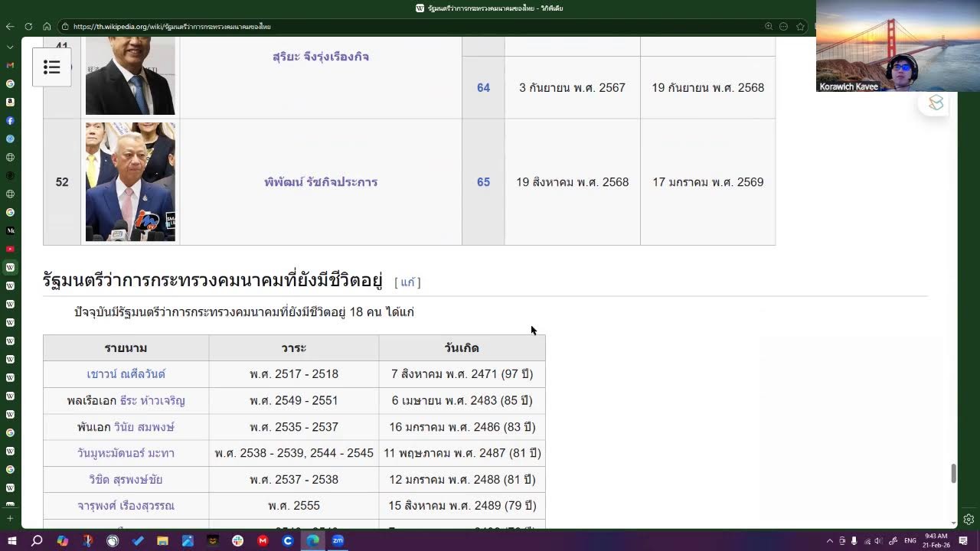
Task: Click the volume speaker tray icon
Action: [x=878, y=540]
